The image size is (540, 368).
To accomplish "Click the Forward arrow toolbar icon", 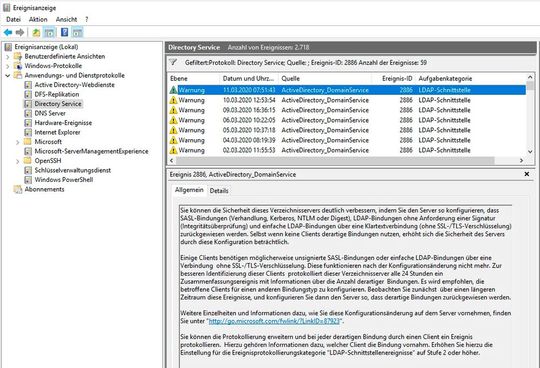I will point(20,32).
